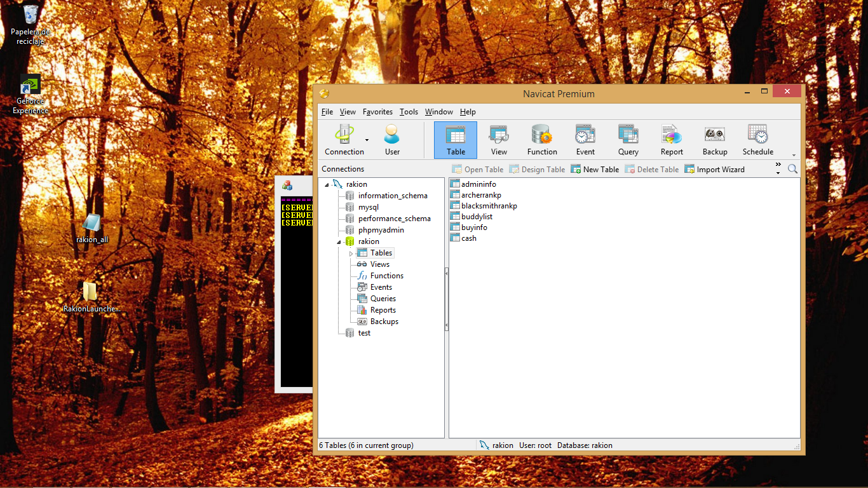Click the 6 Tables status text
Image resolution: width=868 pixels, height=488 pixels.
pos(366,445)
